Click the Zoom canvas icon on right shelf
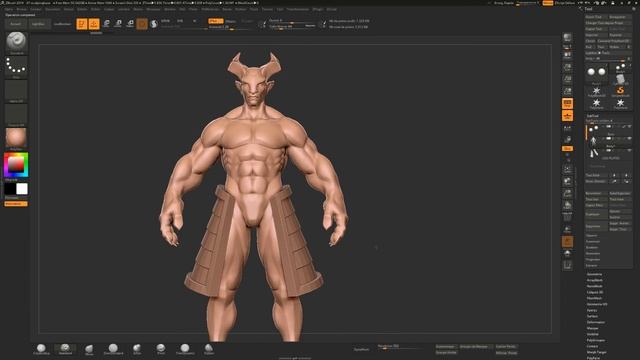The width and height of the screenshot is (640, 360). (567, 67)
